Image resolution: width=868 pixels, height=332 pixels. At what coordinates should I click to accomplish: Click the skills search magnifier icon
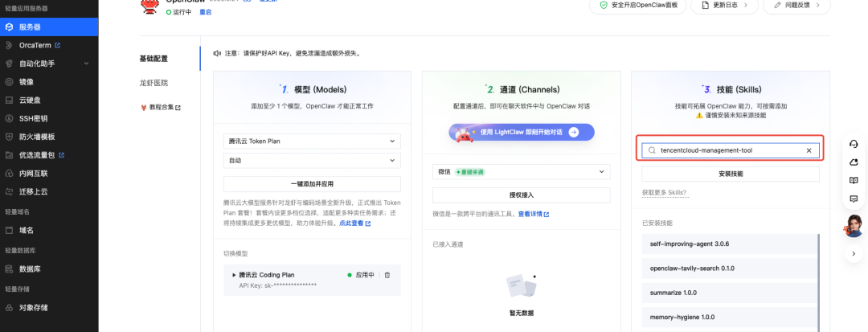pyautogui.click(x=652, y=150)
